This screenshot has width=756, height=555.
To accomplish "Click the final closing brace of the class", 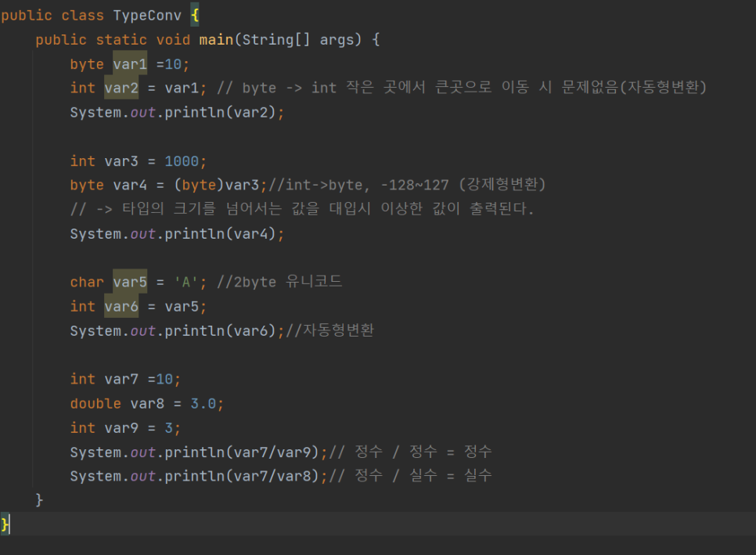I will click(5, 524).
